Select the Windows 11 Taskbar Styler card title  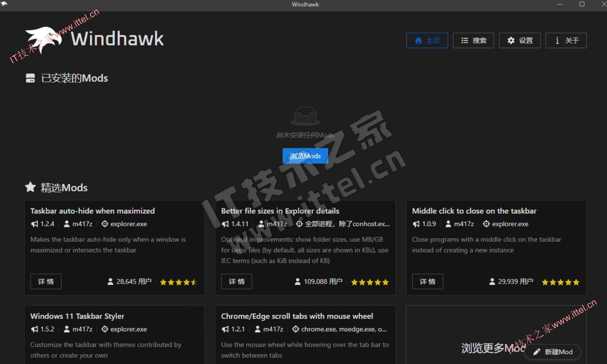tap(77, 316)
